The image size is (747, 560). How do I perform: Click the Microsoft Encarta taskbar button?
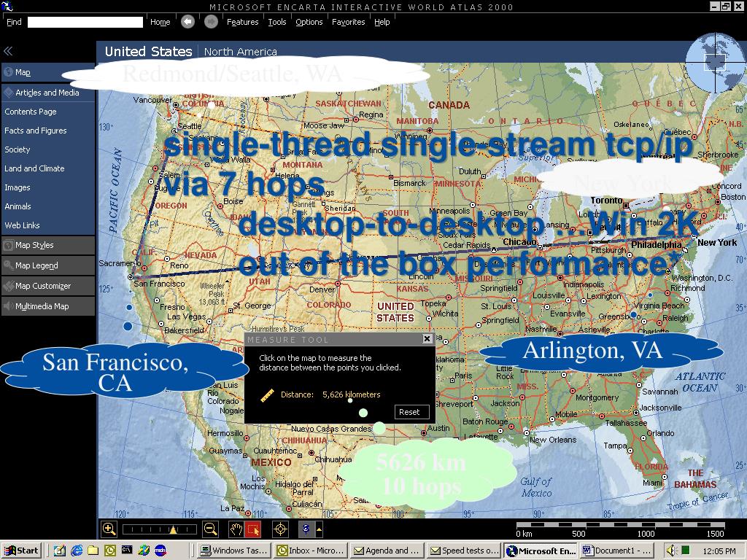(541, 551)
